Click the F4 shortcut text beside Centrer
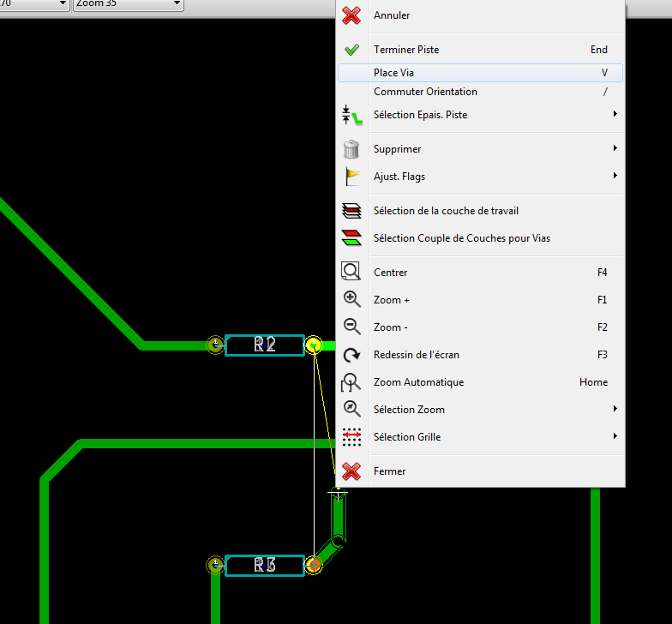672x624 pixels. (x=602, y=273)
